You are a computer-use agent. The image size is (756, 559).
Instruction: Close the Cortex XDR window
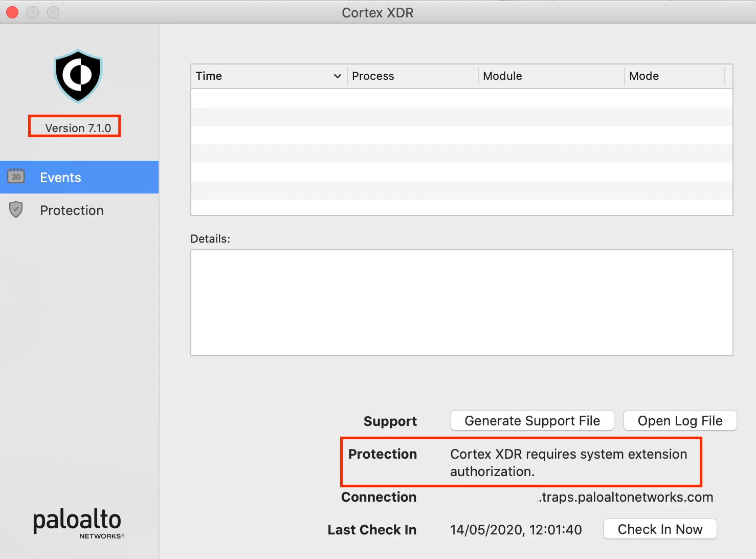point(12,12)
